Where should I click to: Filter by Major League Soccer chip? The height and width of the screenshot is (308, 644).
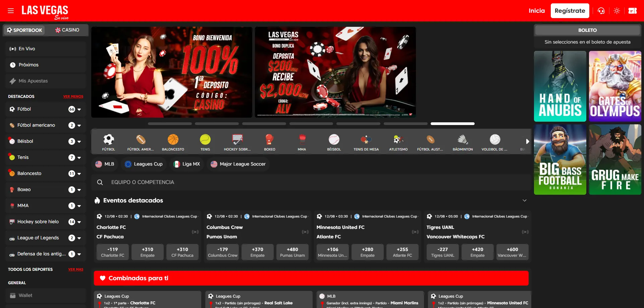pyautogui.click(x=238, y=164)
